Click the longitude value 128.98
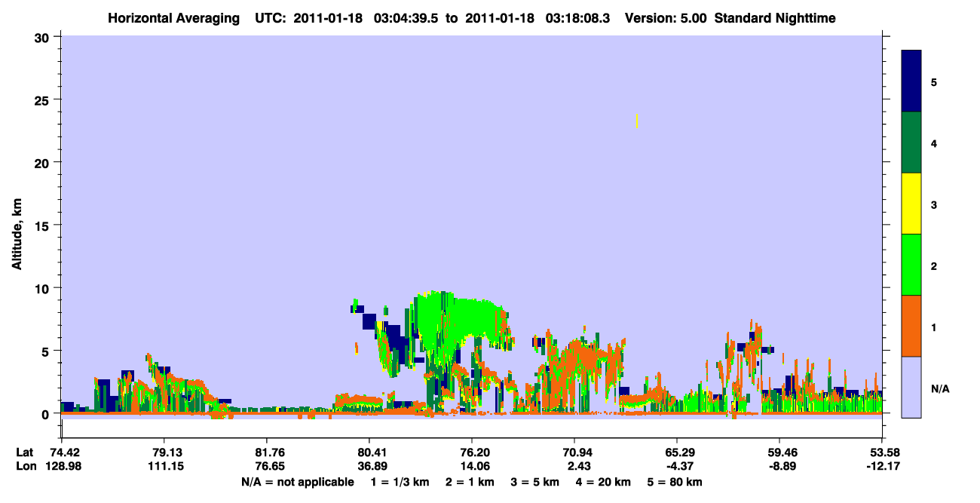 [62, 467]
